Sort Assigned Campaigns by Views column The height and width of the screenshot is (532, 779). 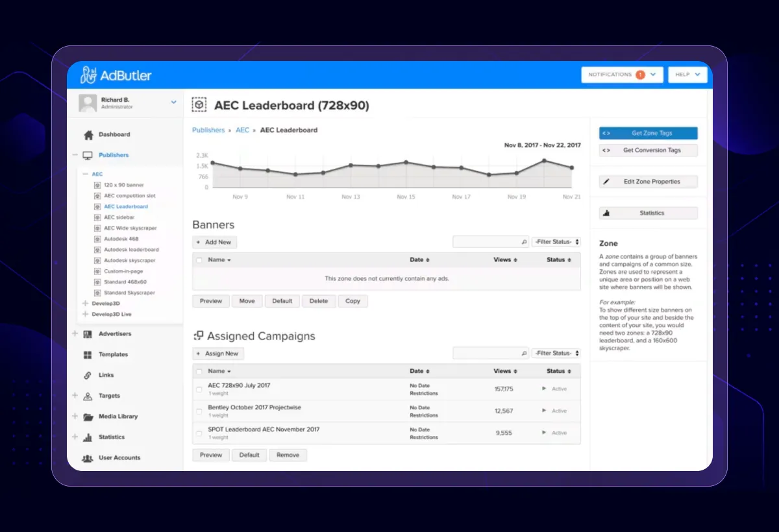[504, 372]
